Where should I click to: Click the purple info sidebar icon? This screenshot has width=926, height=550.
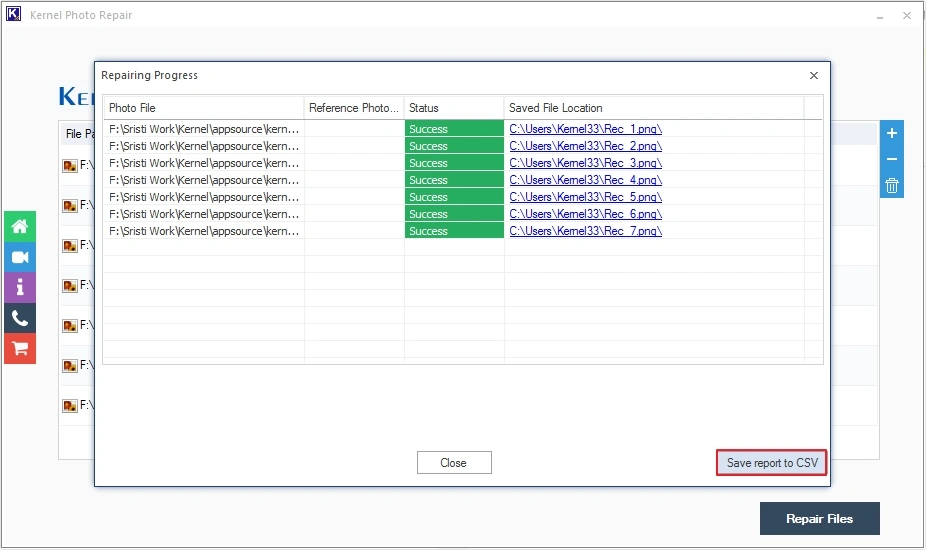coord(20,287)
